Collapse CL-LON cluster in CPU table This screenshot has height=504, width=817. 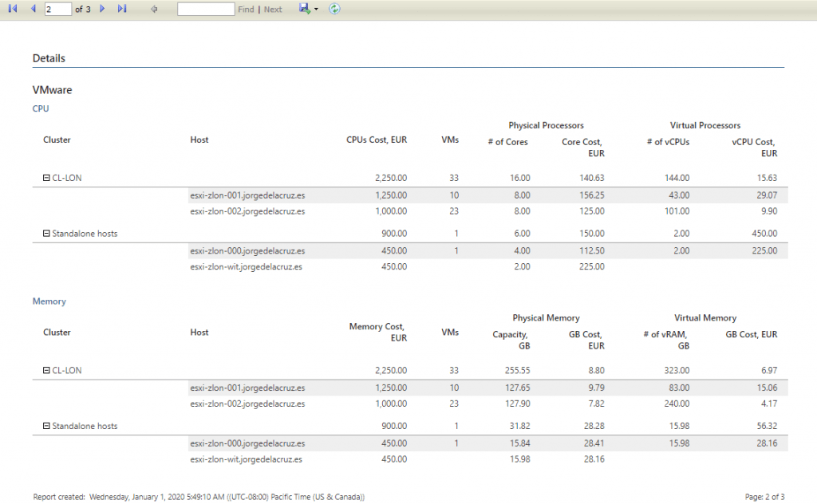(46, 178)
